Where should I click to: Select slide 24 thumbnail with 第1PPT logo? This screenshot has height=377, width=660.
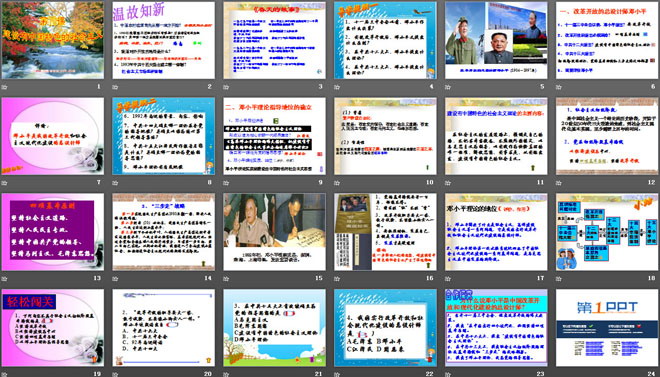click(607, 328)
